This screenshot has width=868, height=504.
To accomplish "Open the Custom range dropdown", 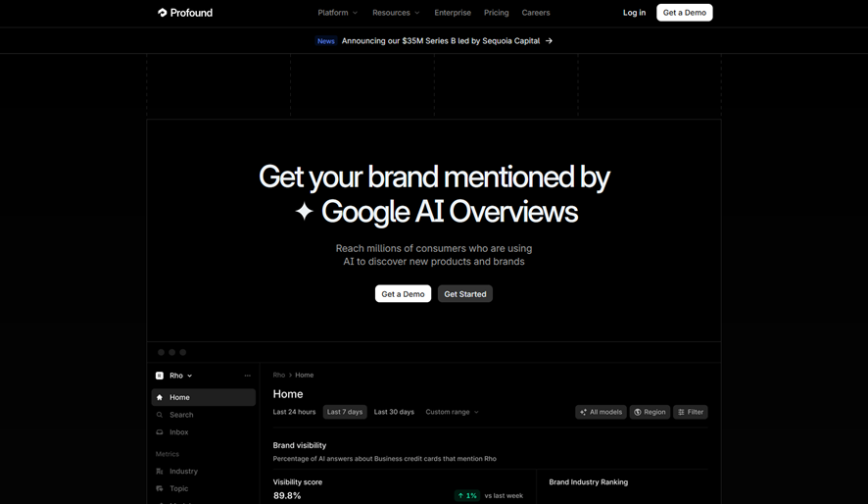I will click(452, 412).
